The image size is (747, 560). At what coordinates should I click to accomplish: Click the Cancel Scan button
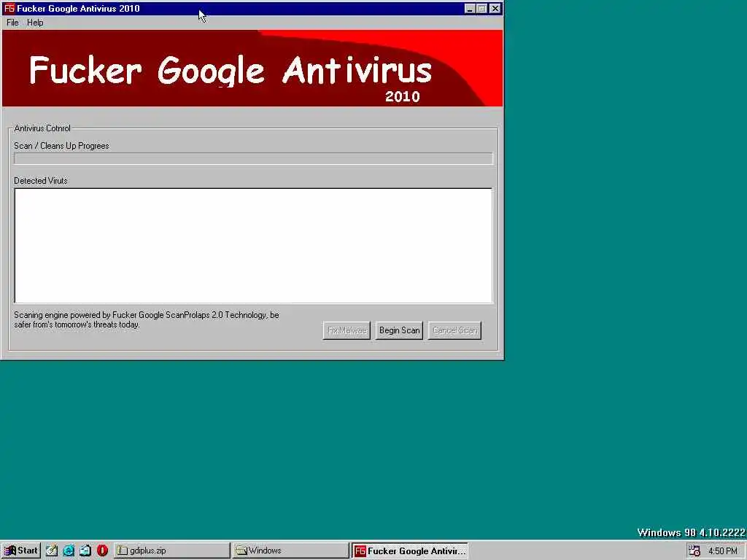(455, 330)
